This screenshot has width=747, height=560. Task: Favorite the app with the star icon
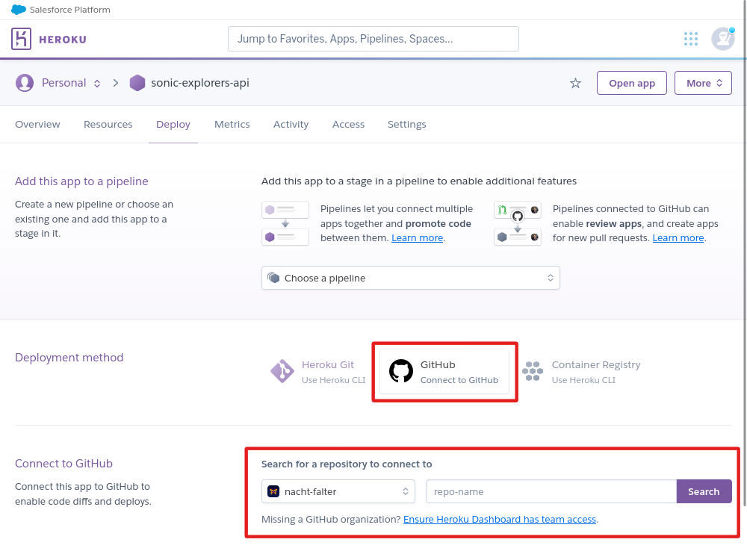pyautogui.click(x=575, y=84)
